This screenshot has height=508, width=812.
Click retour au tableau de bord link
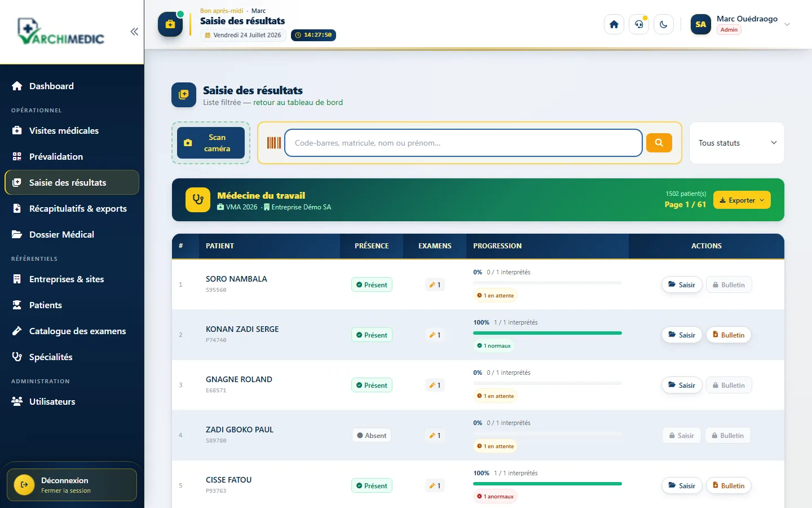(298, 102)
